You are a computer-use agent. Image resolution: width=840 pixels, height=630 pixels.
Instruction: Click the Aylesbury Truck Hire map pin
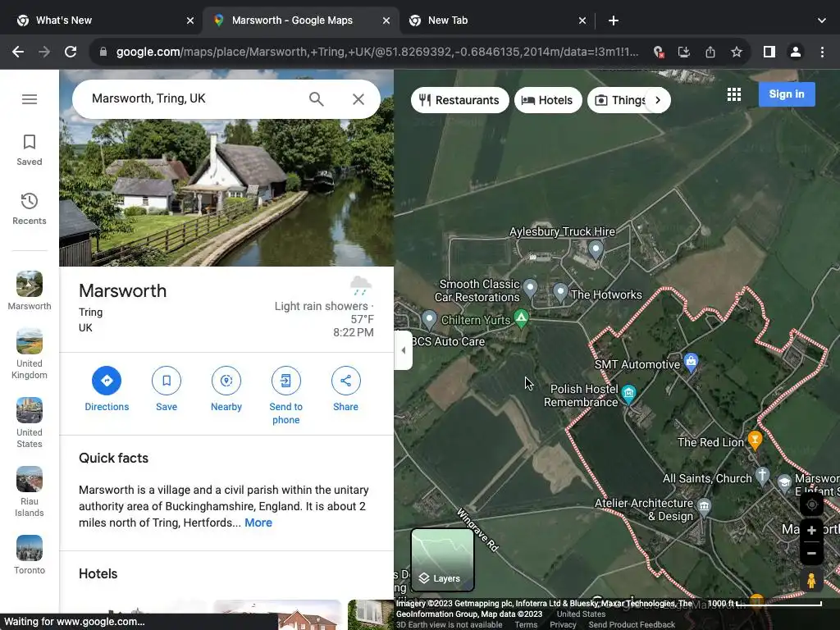click(x=596, y=249)
